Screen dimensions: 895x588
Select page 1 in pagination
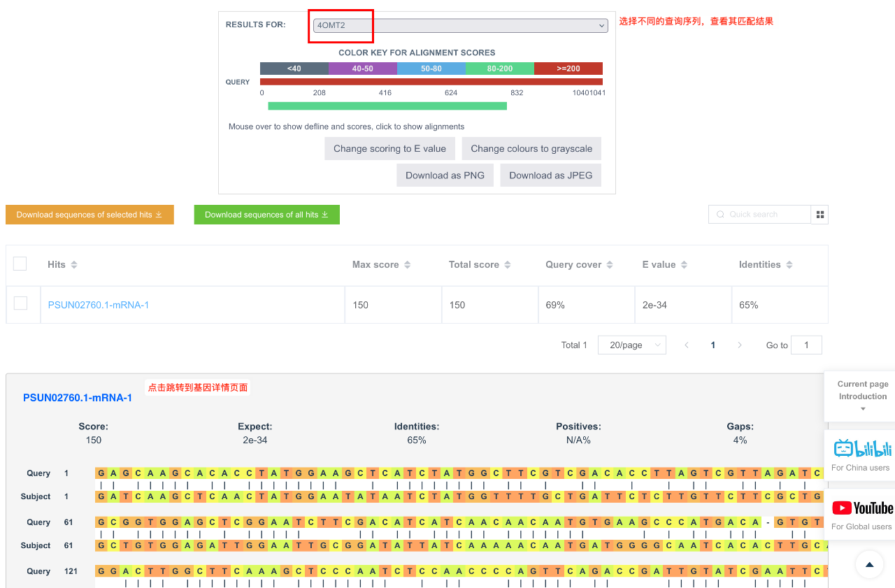coord(713,345)
